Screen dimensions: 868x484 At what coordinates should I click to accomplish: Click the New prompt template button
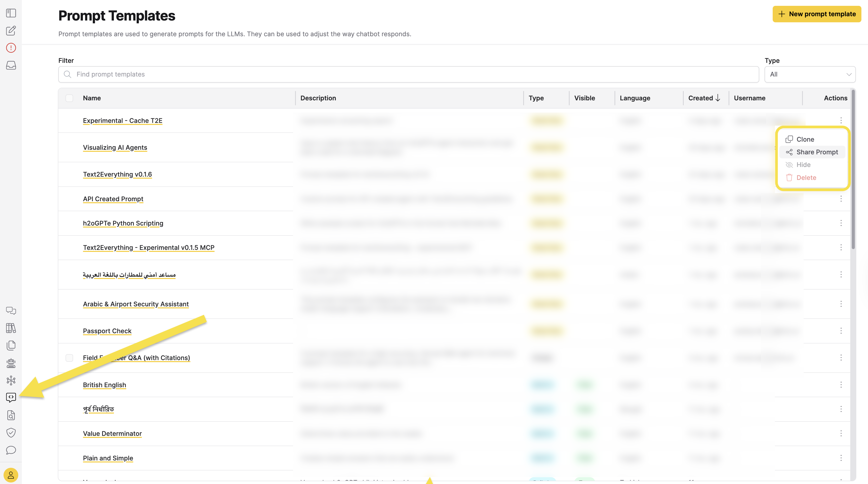(817, 14)
